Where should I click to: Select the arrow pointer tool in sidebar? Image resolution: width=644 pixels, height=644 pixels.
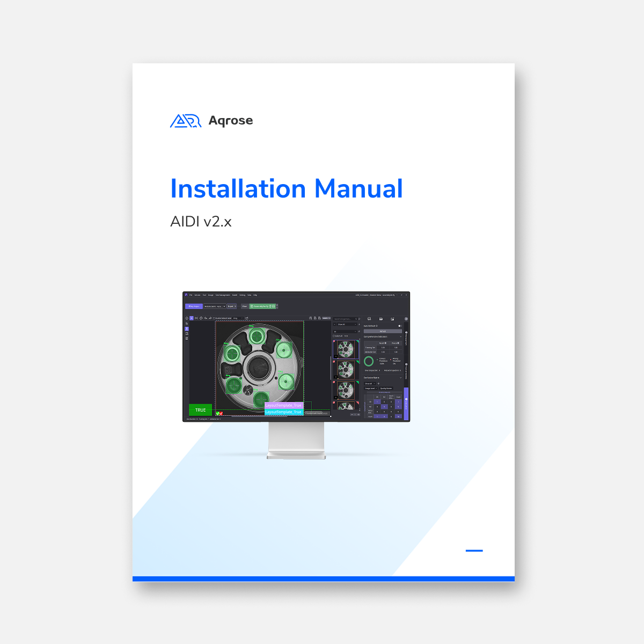point(187,324)
